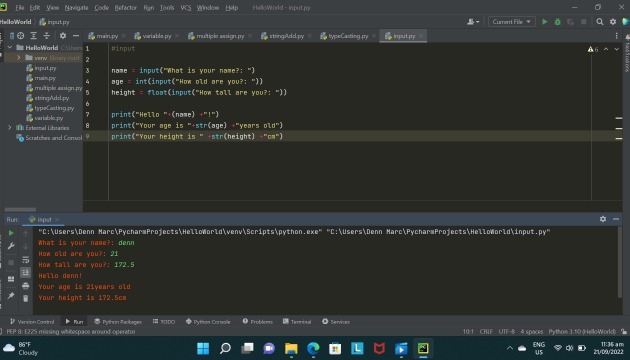Open Problems tool window
Viewport: 630px width, 360px height.
(x=258, y=321)
